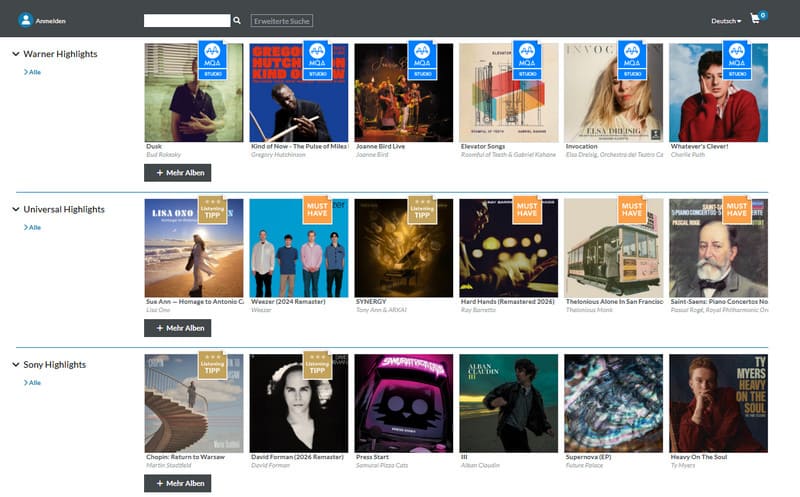Viewport: 800px width, 497px height.
Task: Click Mehr Alben under Sony Highlights
Action: point(178,483)
